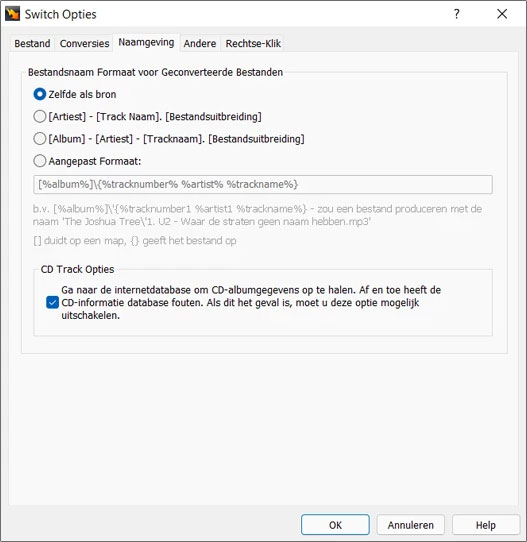
Task: Click the Help button at bottom
Action: point(486,525)
